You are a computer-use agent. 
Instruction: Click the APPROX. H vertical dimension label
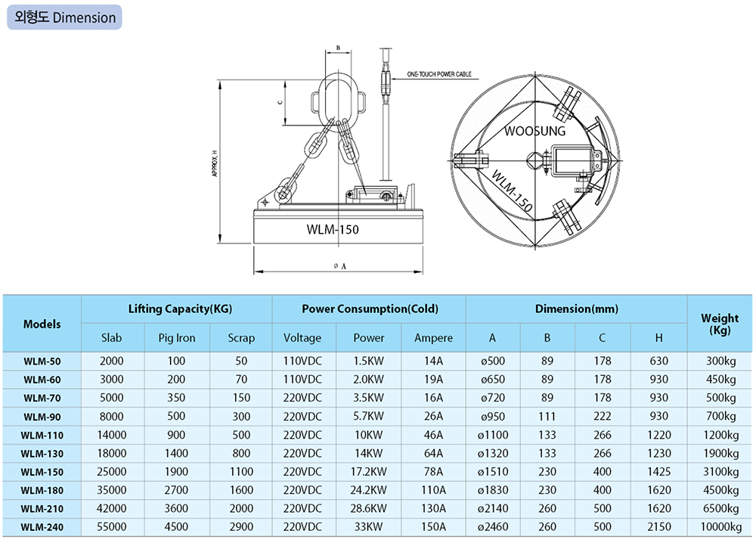pos(215,162)
